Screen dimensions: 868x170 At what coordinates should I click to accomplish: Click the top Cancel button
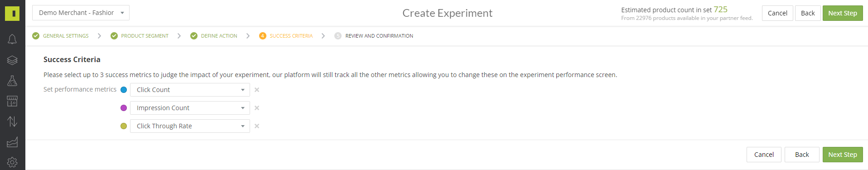click(777, 13)
